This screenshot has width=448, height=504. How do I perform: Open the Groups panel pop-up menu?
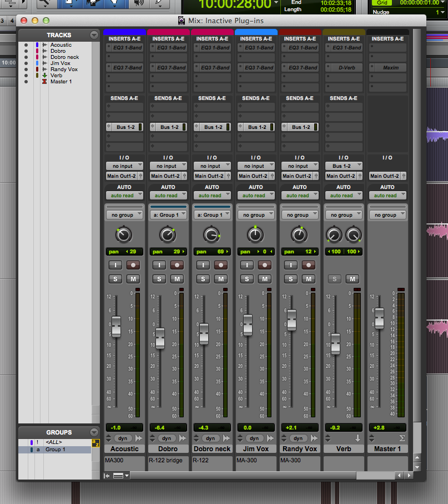tap(94, 432)
